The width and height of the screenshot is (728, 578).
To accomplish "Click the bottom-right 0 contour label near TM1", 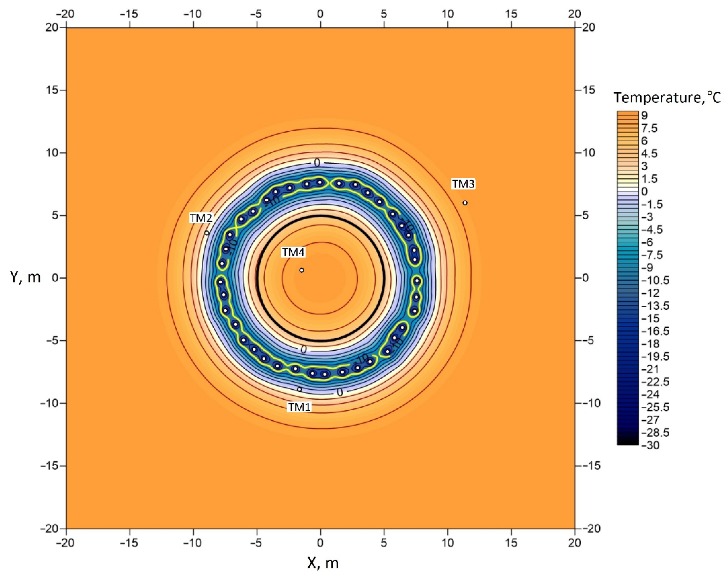I will point(340,392).
